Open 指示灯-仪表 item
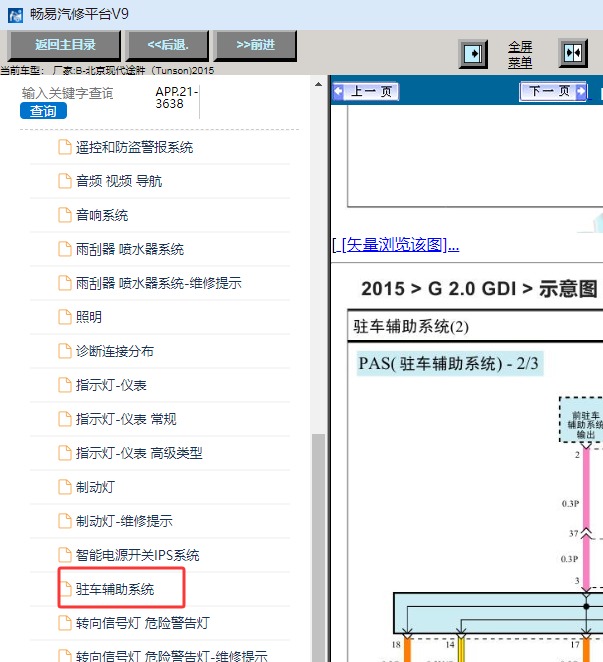603x662 pixels. pos(111,385)
